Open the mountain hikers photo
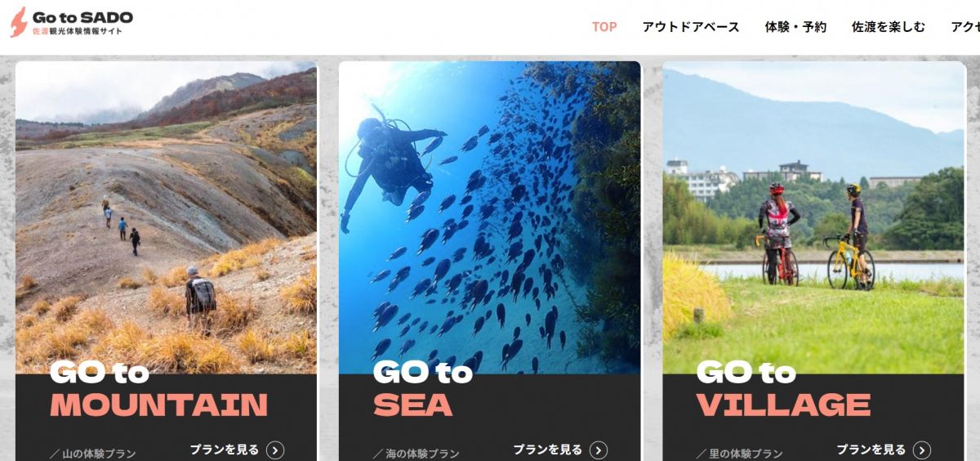 pyautogui.click(x=166, y=217)
